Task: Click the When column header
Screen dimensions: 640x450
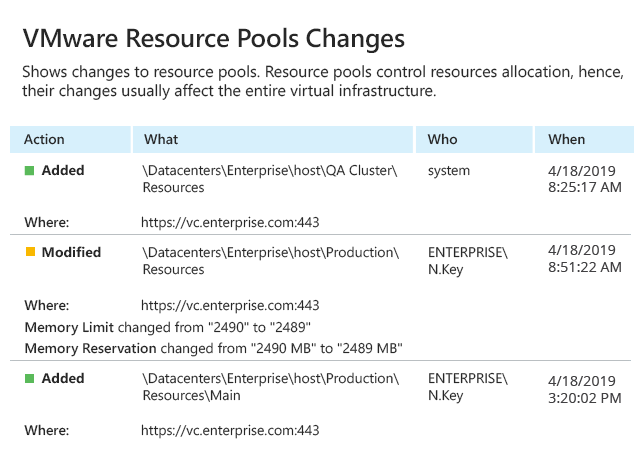Action: point(584,139)
